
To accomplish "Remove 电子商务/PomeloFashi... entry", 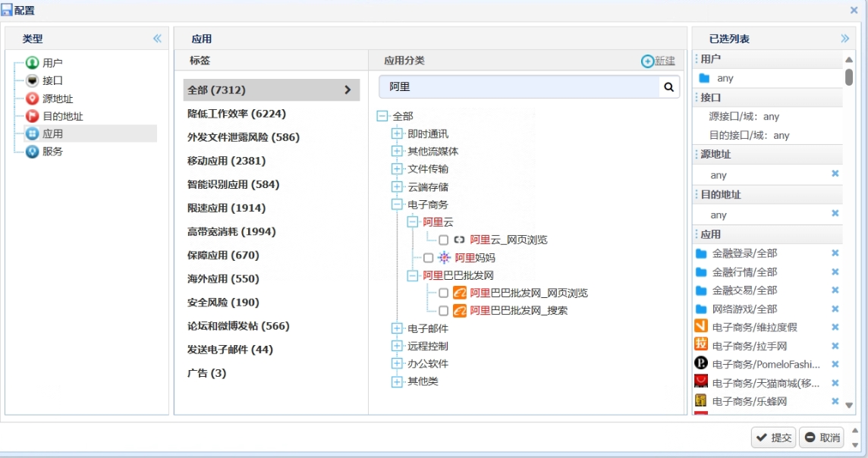I will pos(835,364).
